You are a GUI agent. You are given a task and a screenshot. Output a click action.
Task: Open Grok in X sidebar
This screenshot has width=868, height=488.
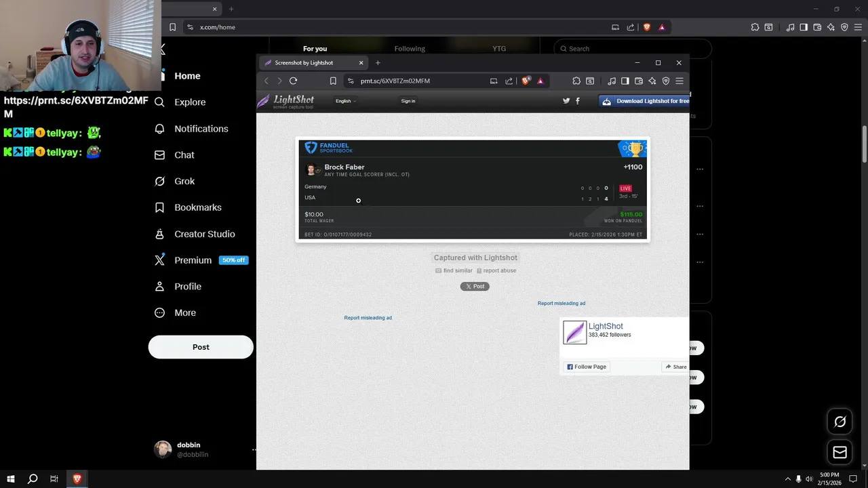[x=174, y=181]
